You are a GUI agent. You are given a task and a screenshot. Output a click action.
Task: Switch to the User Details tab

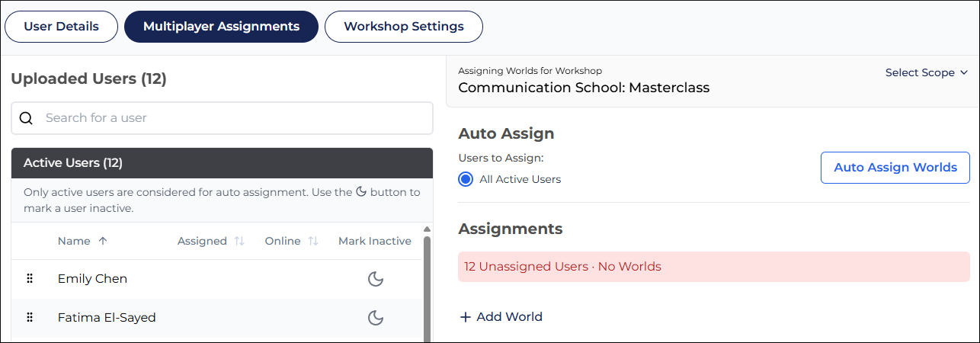[x=62, y=27]
